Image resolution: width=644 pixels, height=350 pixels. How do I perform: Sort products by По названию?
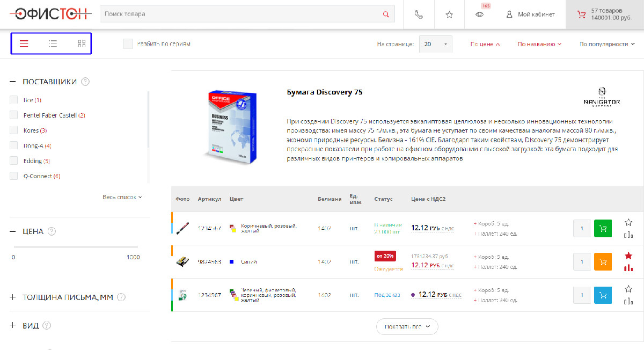tap(539, 44)
